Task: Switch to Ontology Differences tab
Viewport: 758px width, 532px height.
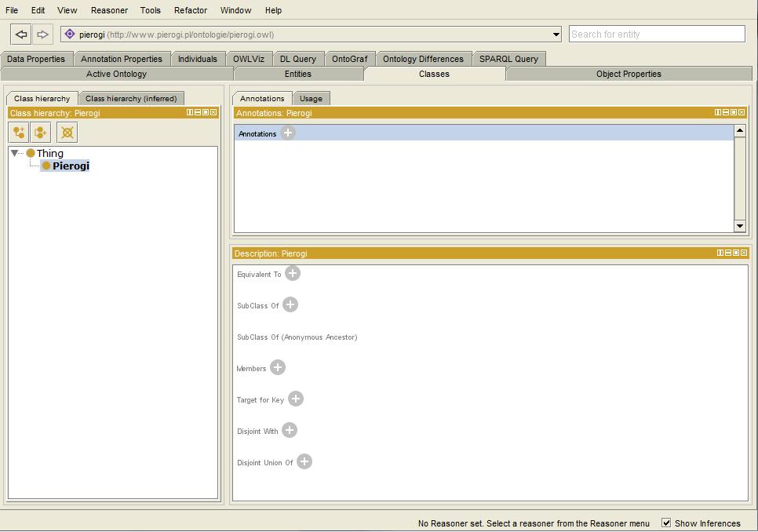Action: pyautogui.click(x=424, y=59)
